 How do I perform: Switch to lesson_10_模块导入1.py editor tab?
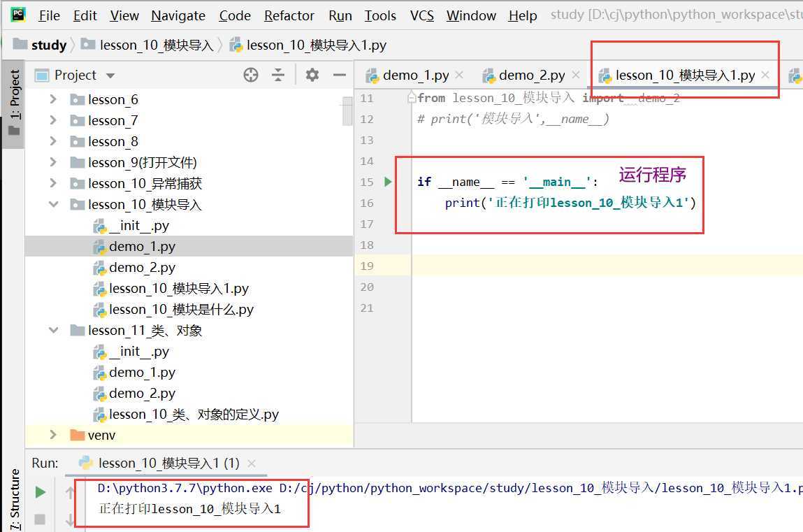pyautogui.click(x=677, y=76)
